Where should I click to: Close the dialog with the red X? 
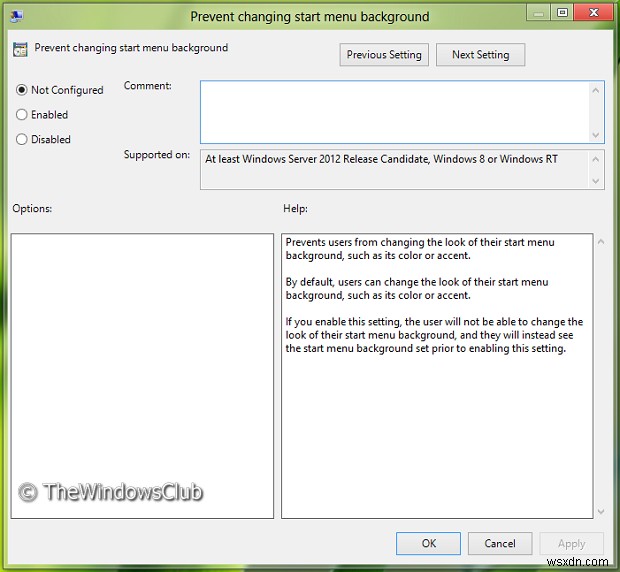click(x=594, y=13)
